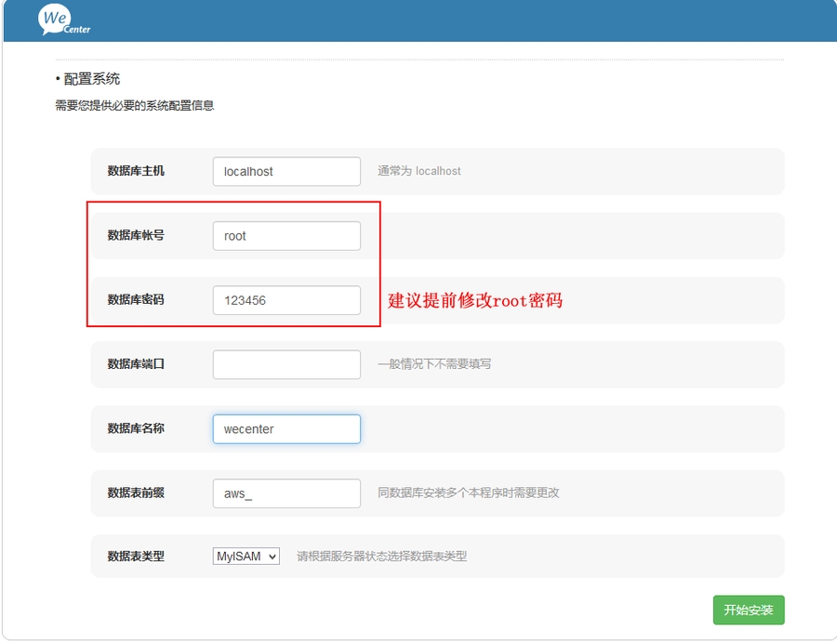Click the 数据库密码 label
This screenshot has height=644, width=837.
tap(136, 300)
